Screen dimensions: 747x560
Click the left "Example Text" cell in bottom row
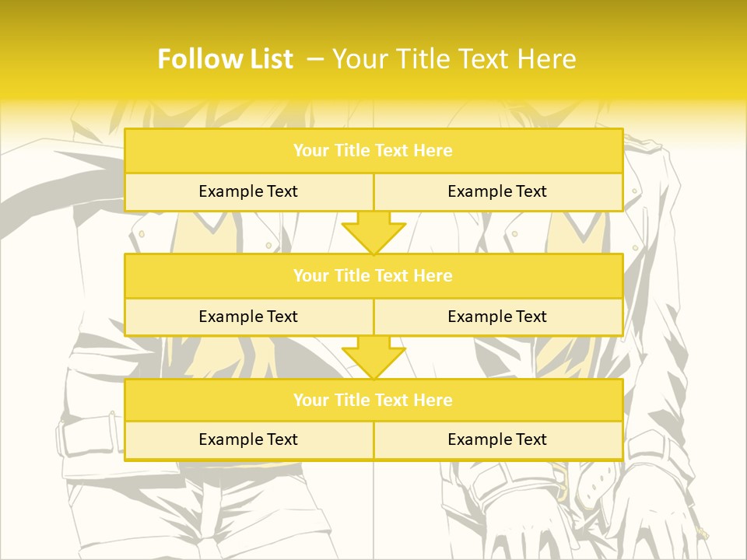click(x=248, y=439)
